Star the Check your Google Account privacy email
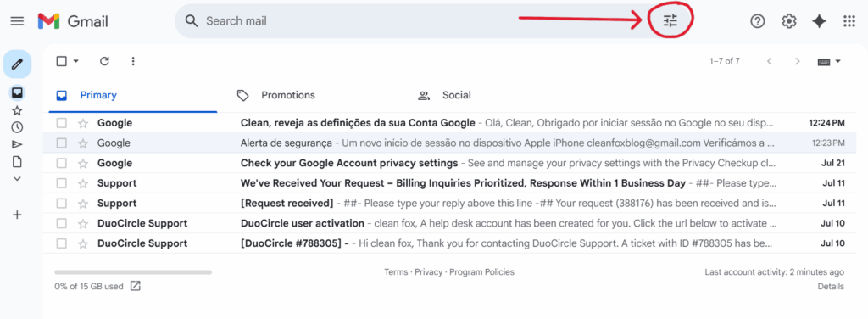The height and width of the screenshot is (319, 868). tap(83, 163)
